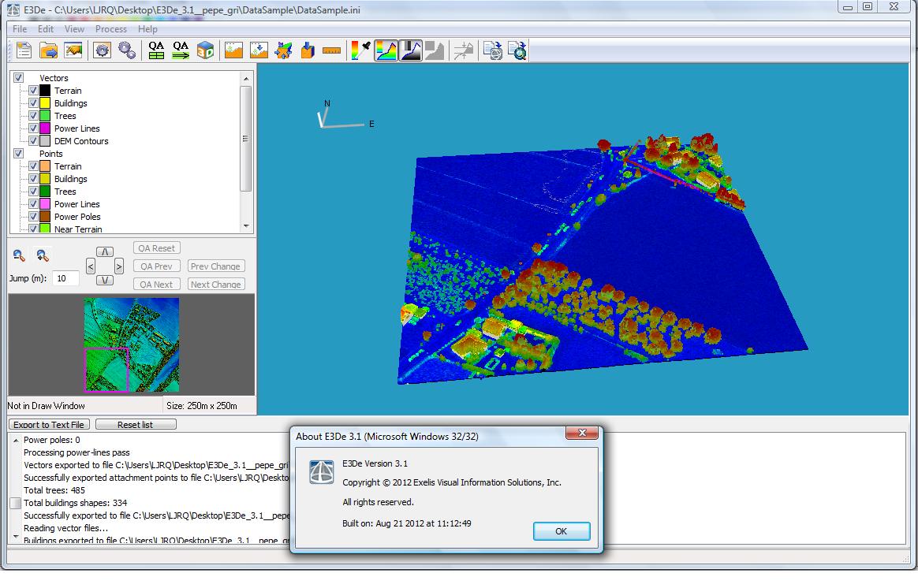Click the hand-pointer toolbar icon
Screen dimensions: 918x588
[73, 50]
